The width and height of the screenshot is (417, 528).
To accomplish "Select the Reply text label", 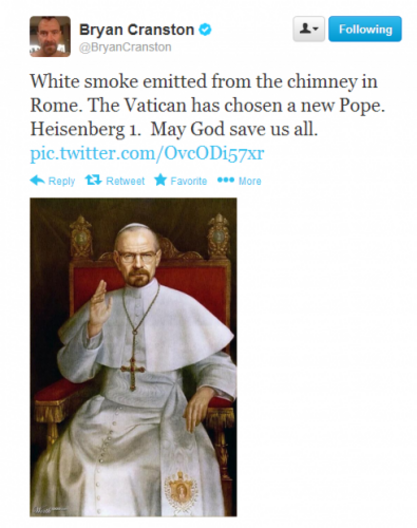I will [x=62, y=181].
